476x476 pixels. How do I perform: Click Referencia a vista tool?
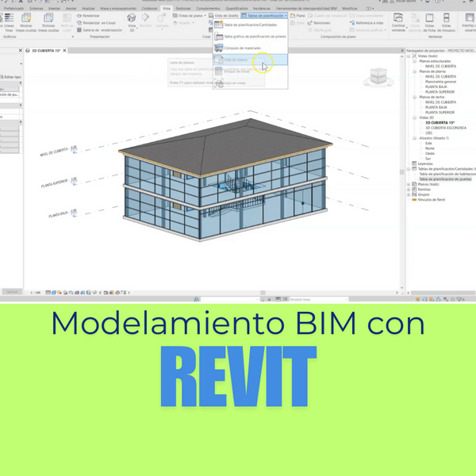tap(367, 23)
